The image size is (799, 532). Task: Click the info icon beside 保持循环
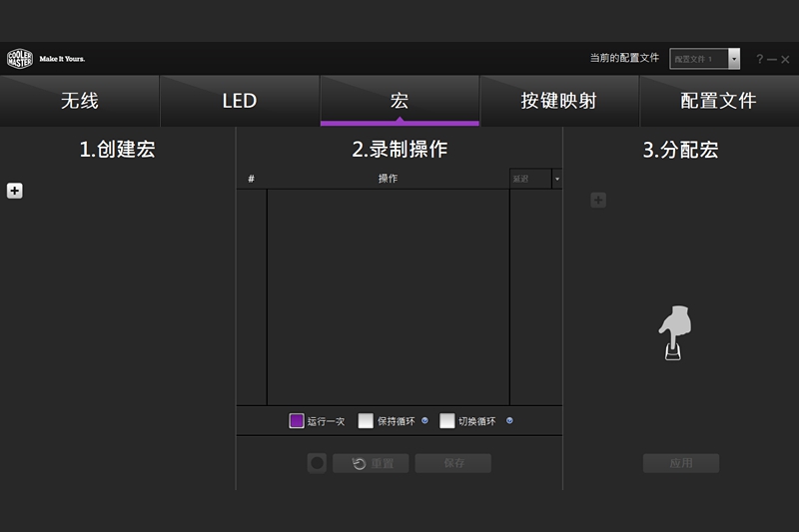(x=424, y=421)
